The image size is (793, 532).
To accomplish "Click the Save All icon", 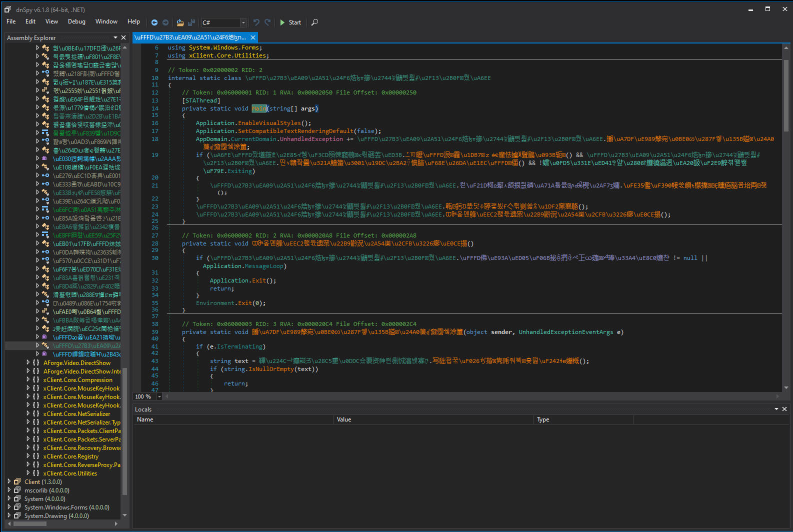I will tap(191, 22).
